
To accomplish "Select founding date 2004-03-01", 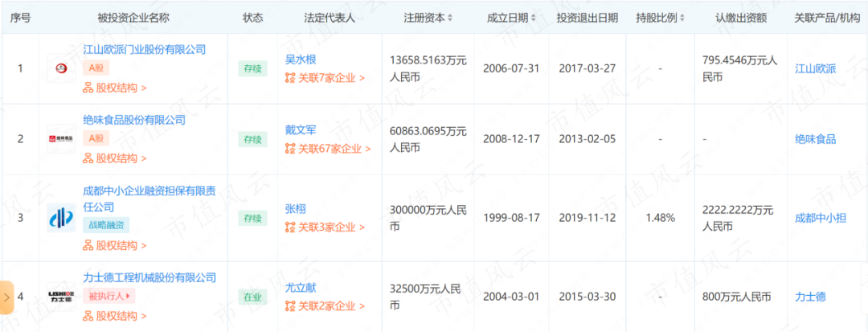I will [511, 297].
